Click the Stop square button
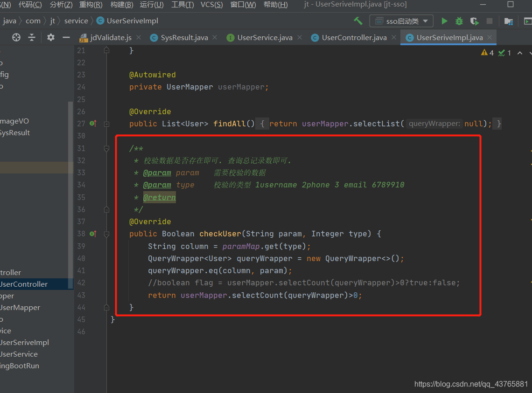 tap(489, 21)
